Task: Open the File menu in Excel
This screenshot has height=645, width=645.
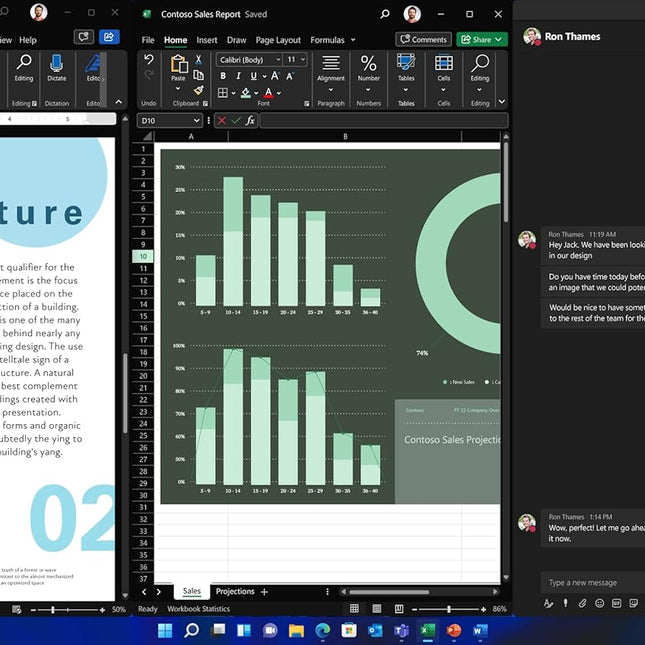Action: click(148, 40)
